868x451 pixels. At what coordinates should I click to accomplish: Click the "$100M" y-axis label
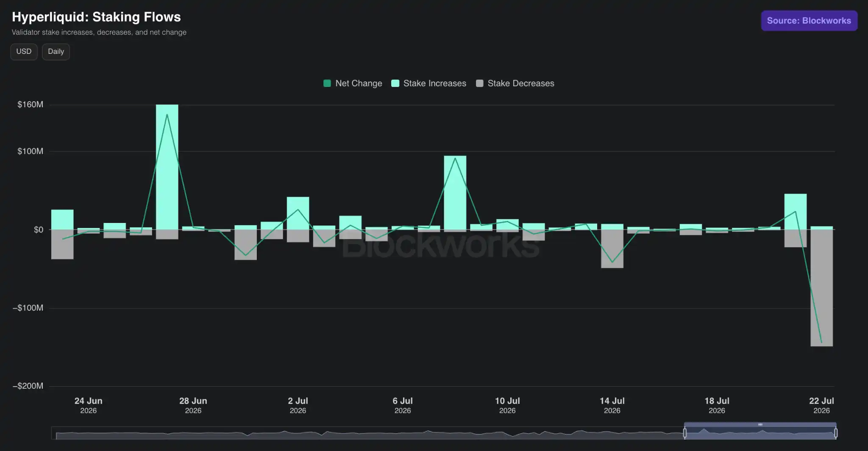(x=30, y=151)
